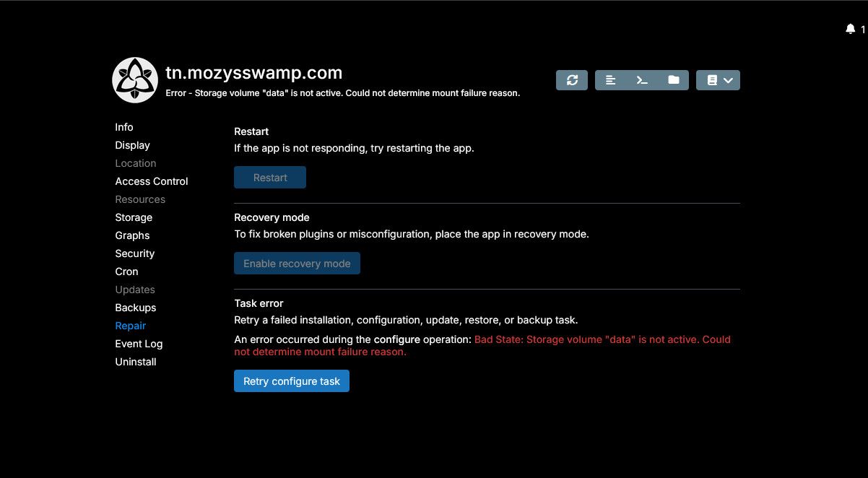This screenshot has width=868, height=478.
Task: Go to the Backups section
Action: 135,308
